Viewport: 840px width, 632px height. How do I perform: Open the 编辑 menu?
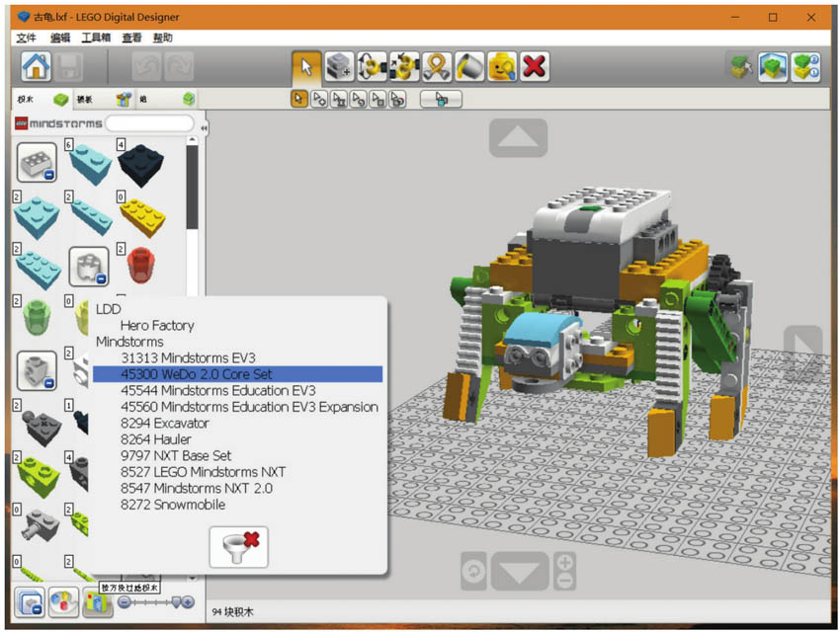[x=60, y=38]
